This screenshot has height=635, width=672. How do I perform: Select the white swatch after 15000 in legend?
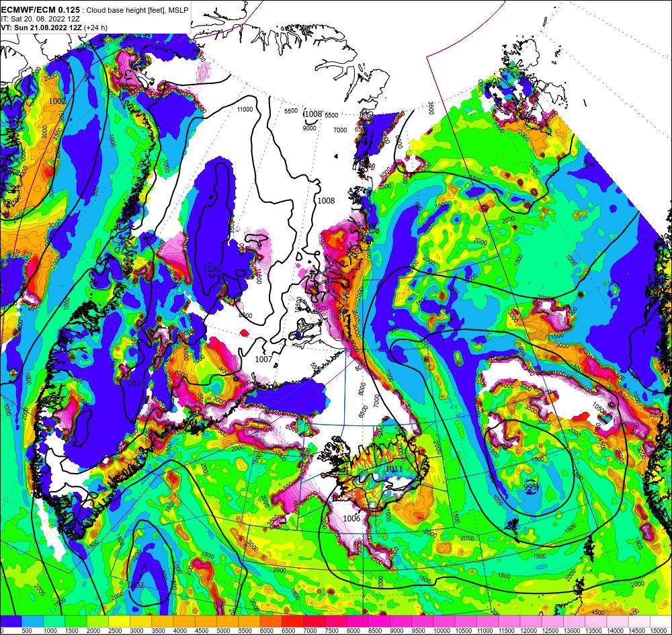(661, 622)
